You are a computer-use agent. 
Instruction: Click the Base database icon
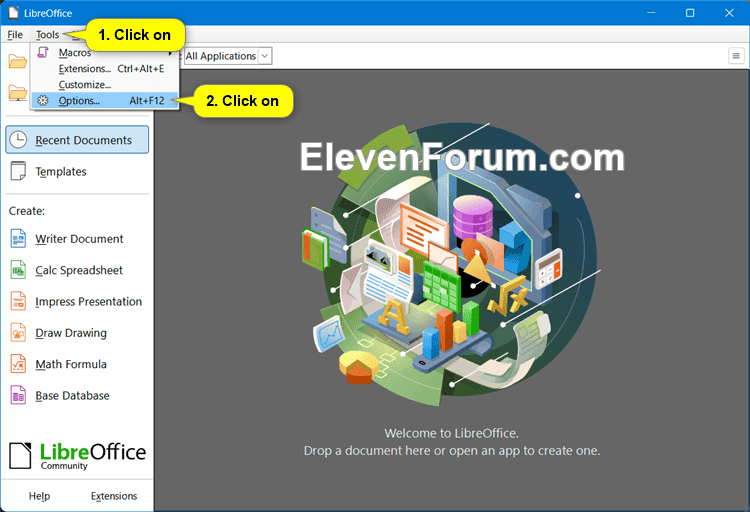(18, 395)
